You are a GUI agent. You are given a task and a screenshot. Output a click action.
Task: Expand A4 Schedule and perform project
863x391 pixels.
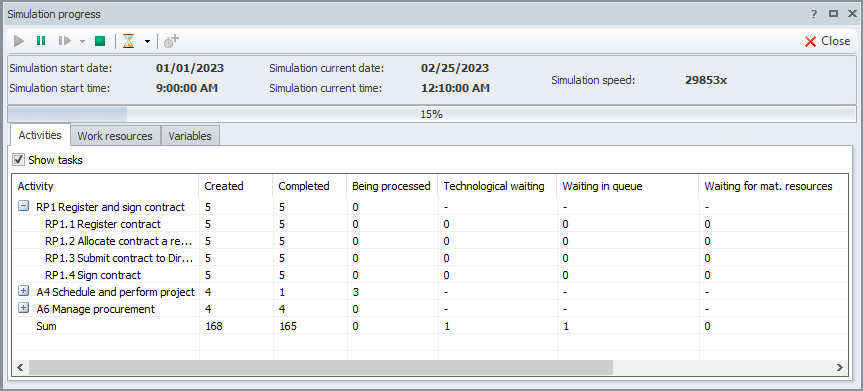click(x=23, y=291)
